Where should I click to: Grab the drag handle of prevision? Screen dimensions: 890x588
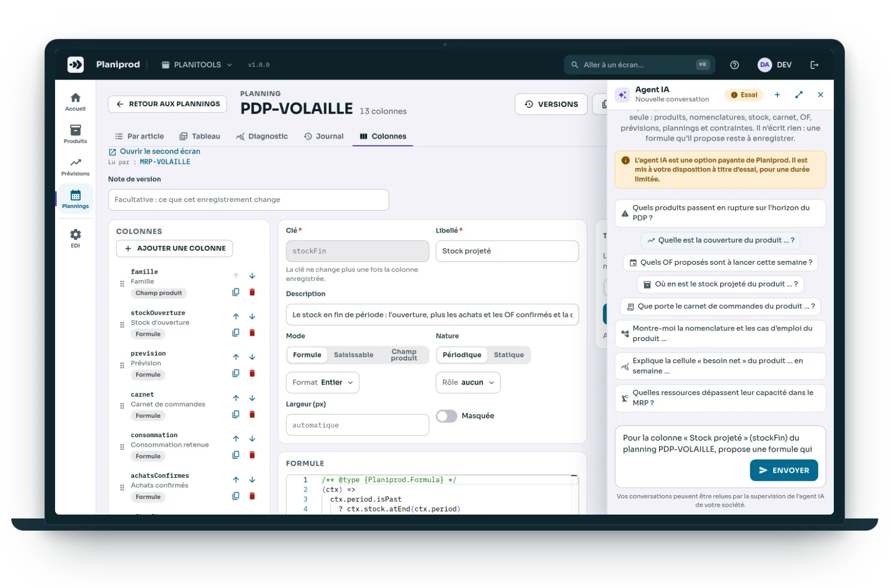[122, 365]
